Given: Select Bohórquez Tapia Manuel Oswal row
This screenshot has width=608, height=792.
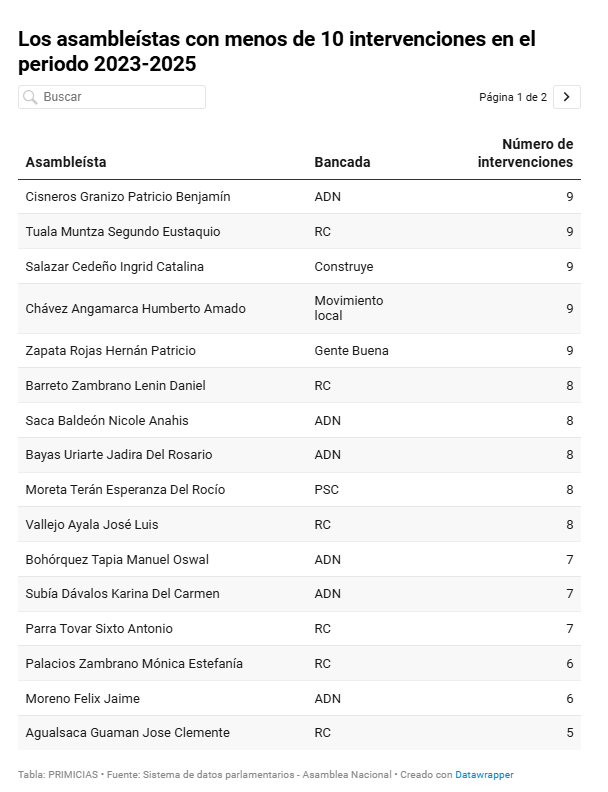Looking at the screenshot, I should click(x=299, y=560).
